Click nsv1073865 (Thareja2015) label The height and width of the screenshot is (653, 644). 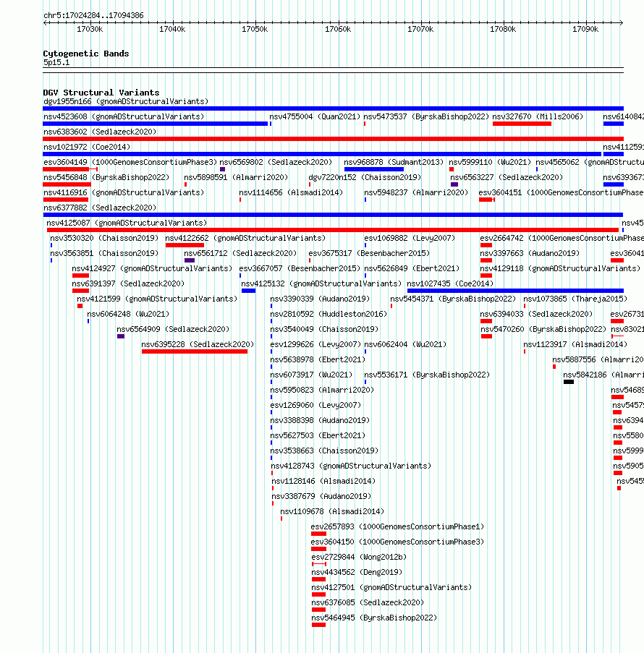(x=575, y=299)
